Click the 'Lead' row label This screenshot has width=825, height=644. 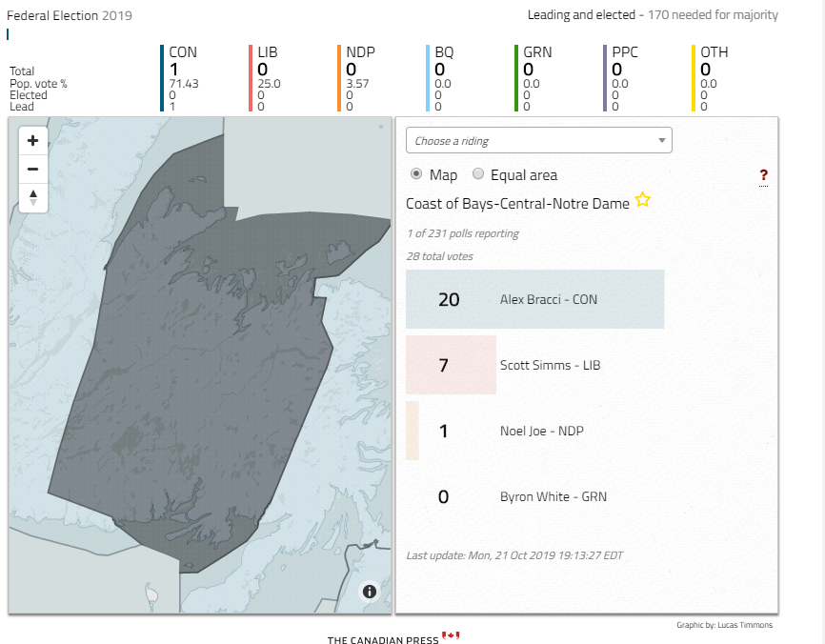tap(22, 107)
